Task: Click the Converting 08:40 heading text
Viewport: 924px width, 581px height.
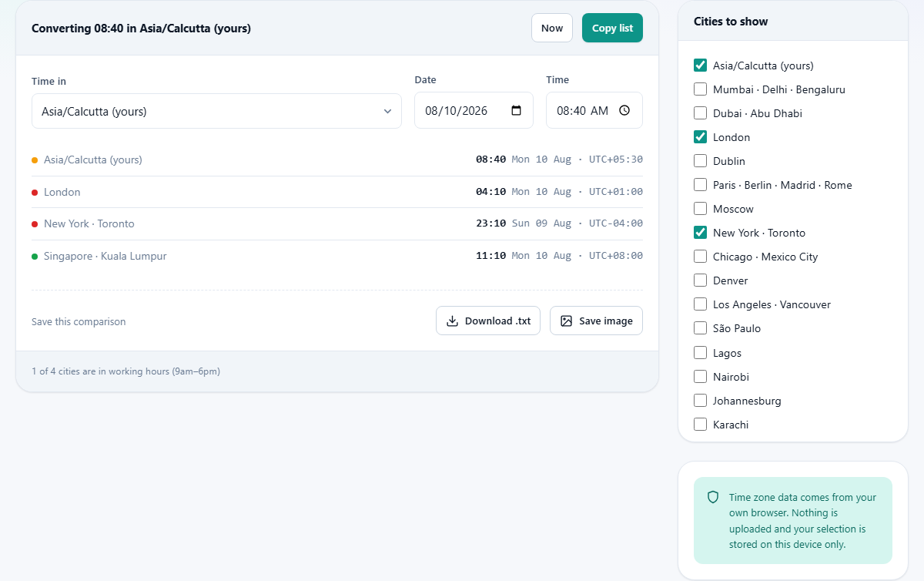Action: (141, 29)
